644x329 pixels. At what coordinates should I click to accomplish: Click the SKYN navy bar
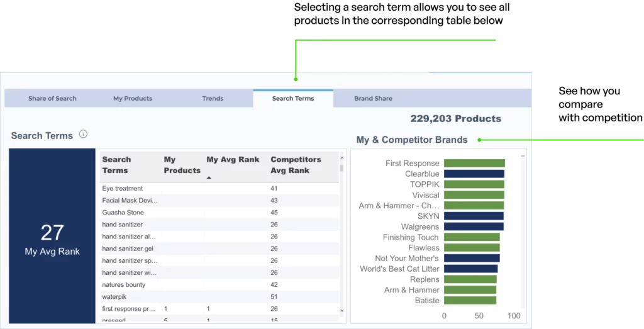(474, 216)
